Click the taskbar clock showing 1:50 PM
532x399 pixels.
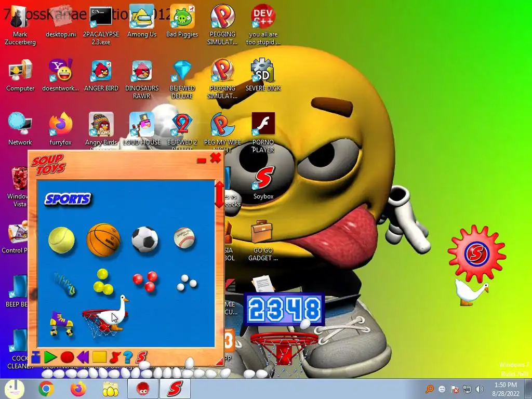(x=506, y=389)
